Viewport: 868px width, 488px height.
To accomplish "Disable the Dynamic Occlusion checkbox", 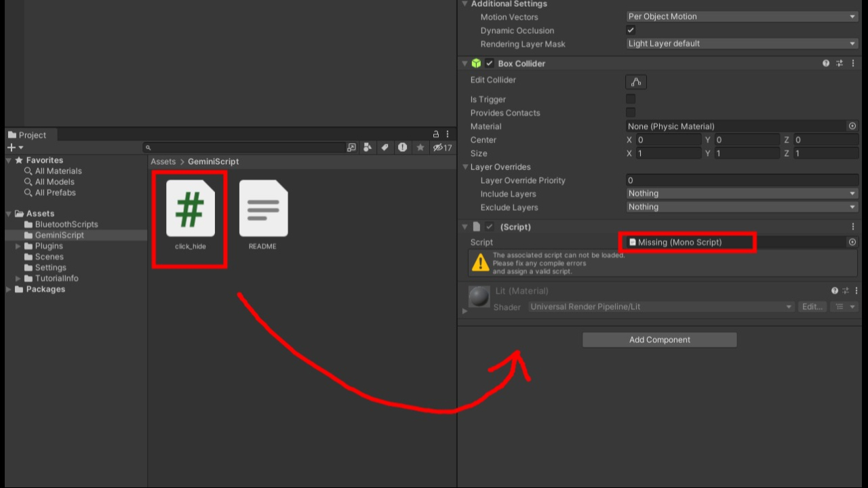I will [631, 30].
